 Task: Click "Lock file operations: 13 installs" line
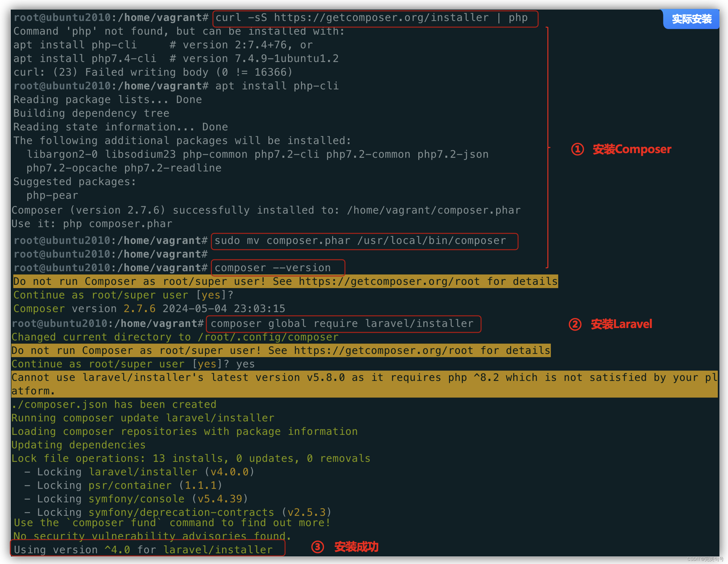[191, 458]
